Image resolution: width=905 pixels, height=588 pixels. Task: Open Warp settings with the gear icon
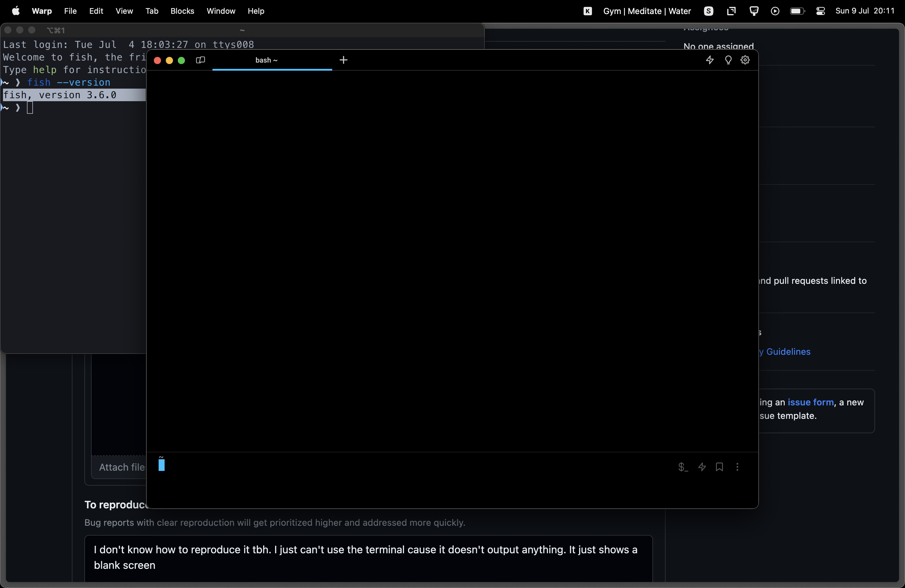point(745,60)
